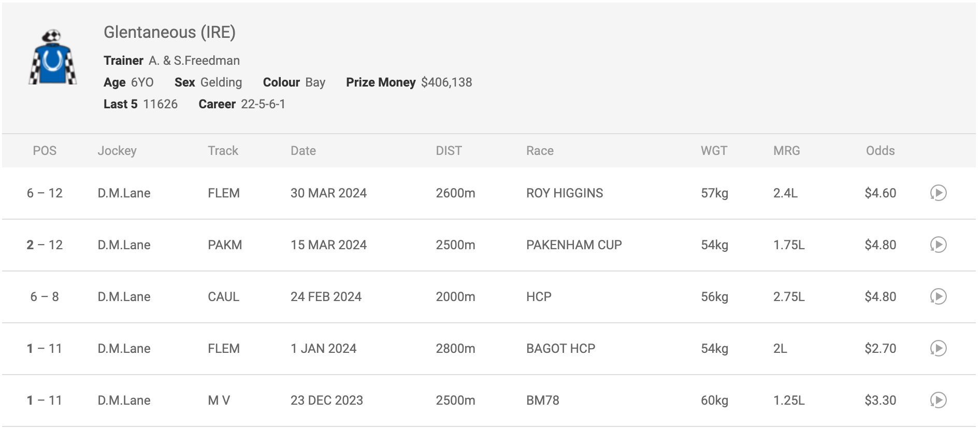The width and height of the screenshot is (980, 428).
Task: Click the POS column header
Action: (45, 151)
